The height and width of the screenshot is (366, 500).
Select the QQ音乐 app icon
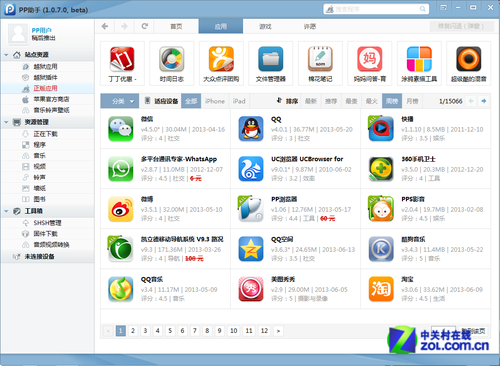(120, 289)
